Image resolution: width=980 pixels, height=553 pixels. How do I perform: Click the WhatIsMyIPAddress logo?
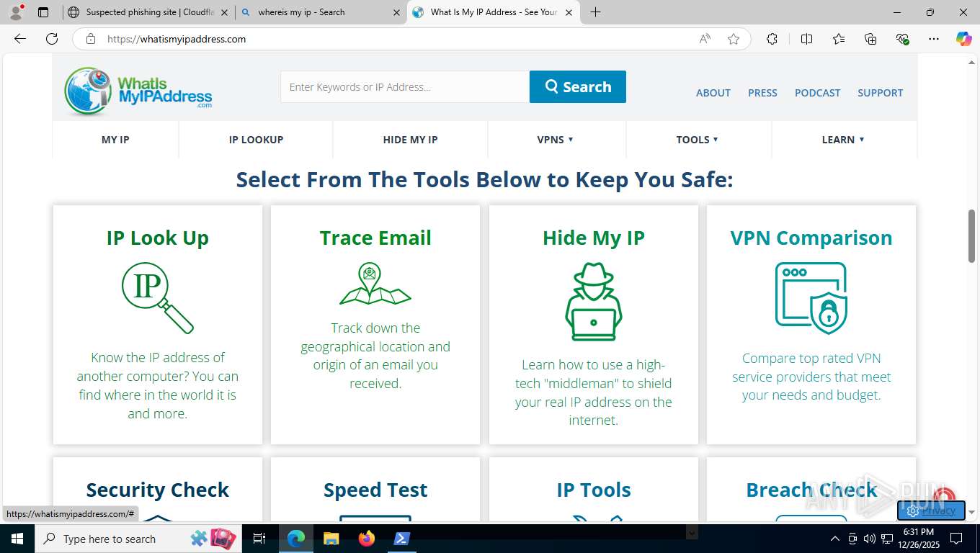click(x=138, y=91)
